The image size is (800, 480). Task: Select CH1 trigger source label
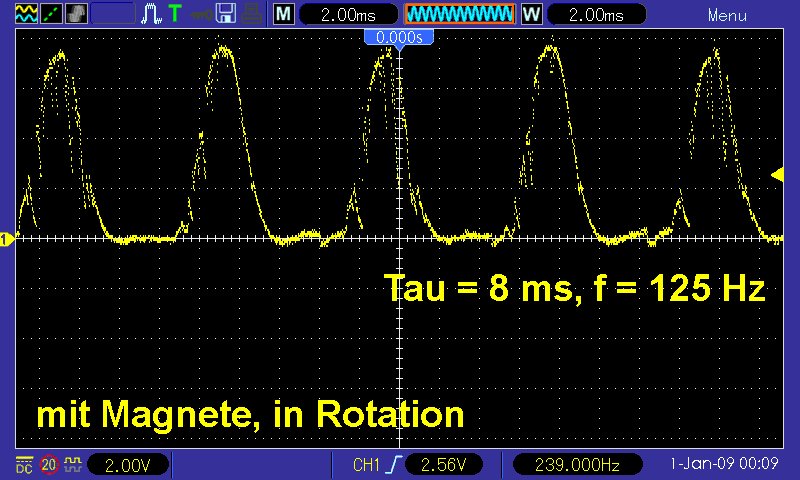(368, 465)
